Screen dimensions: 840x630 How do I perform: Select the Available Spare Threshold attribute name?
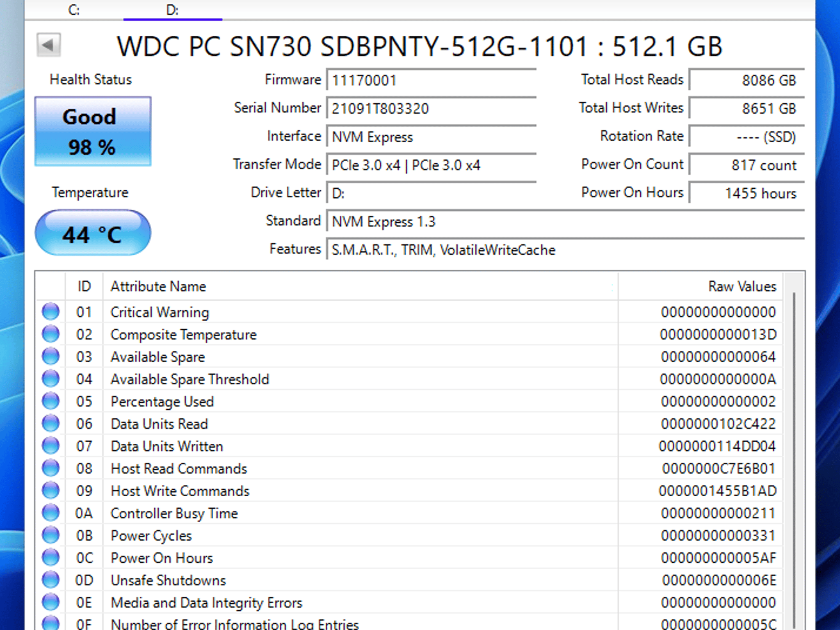pyautogui.click(x=190, y=379)
